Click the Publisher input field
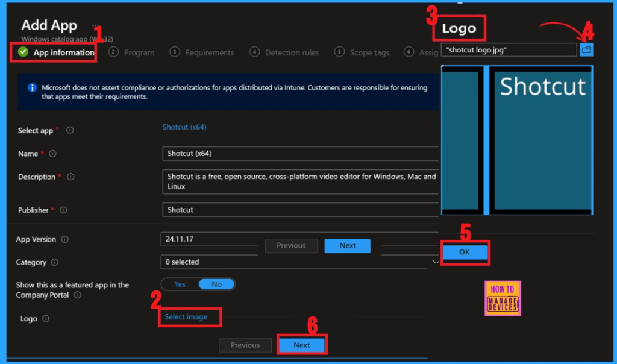This screenshot has height=364, width=617. tap(301, 210)
